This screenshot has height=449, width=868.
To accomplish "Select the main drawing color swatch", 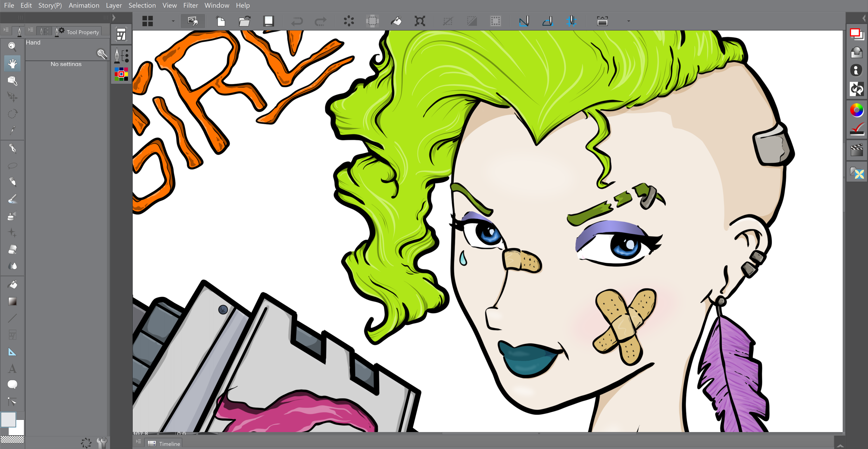I will (x=8, y=419).
